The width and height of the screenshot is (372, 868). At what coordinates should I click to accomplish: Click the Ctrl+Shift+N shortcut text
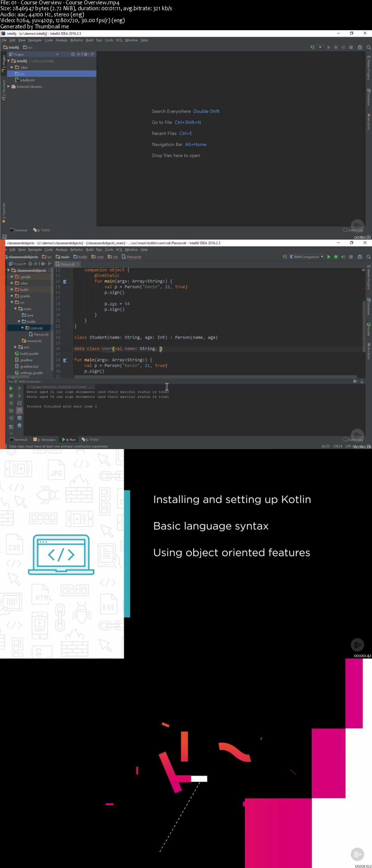pos(188,122)
